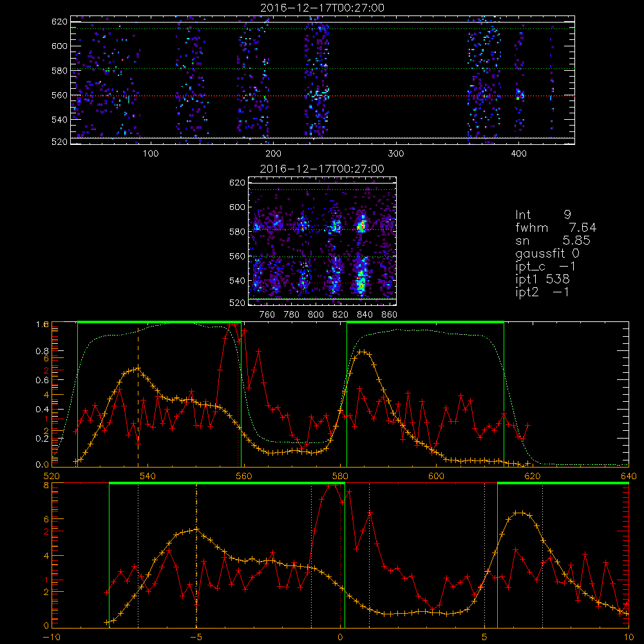Click x-axis label 100 on top plot
The width and height of the screenshot is (644, 644).
151,154
